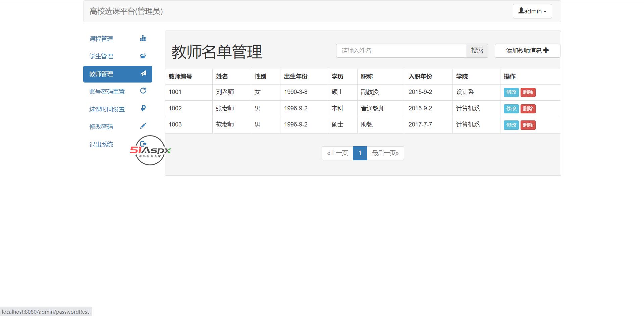
Task: Open 选课时间设置 menu item
Action: (x=118, y=109)
